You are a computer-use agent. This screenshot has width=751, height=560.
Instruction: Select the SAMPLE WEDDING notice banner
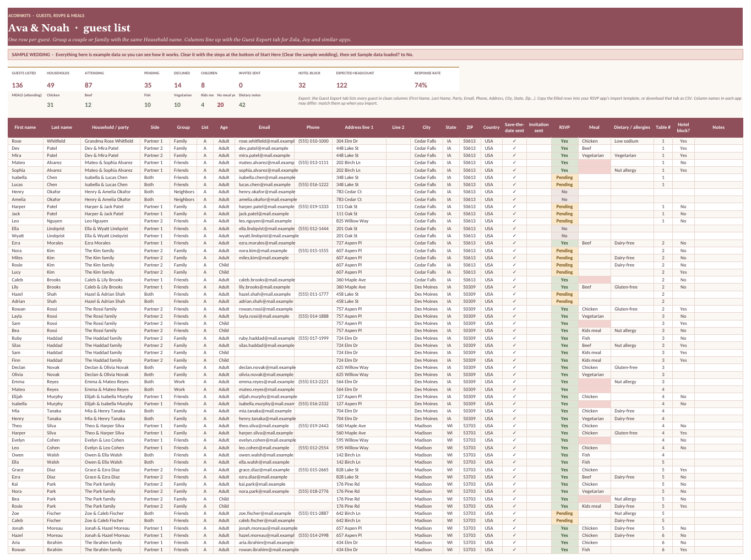point(375,55)
